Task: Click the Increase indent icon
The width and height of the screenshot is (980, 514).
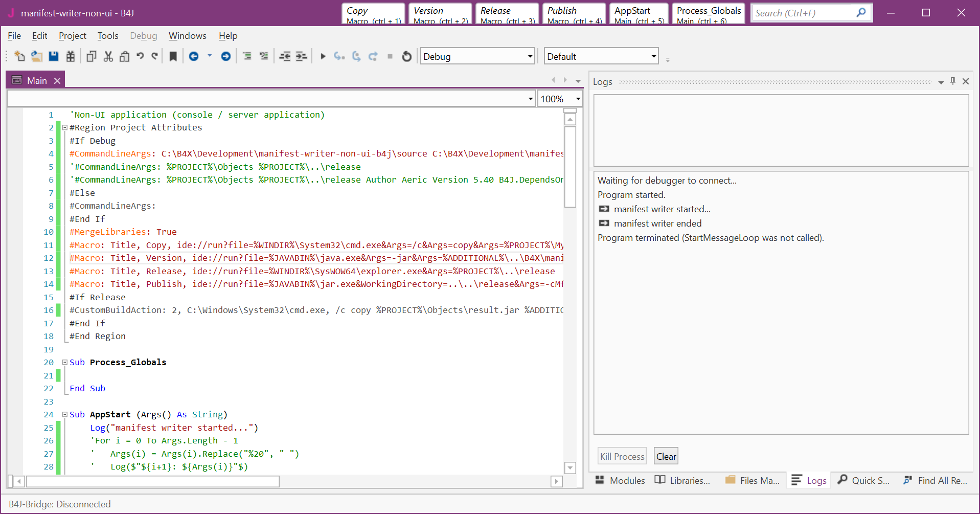Action: [x=302, y=56]
